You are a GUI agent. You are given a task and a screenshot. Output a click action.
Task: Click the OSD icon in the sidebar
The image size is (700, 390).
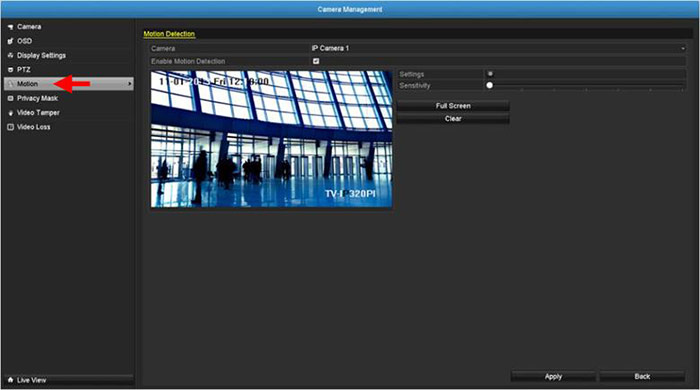pyautogui.click(x=10, y=41)
